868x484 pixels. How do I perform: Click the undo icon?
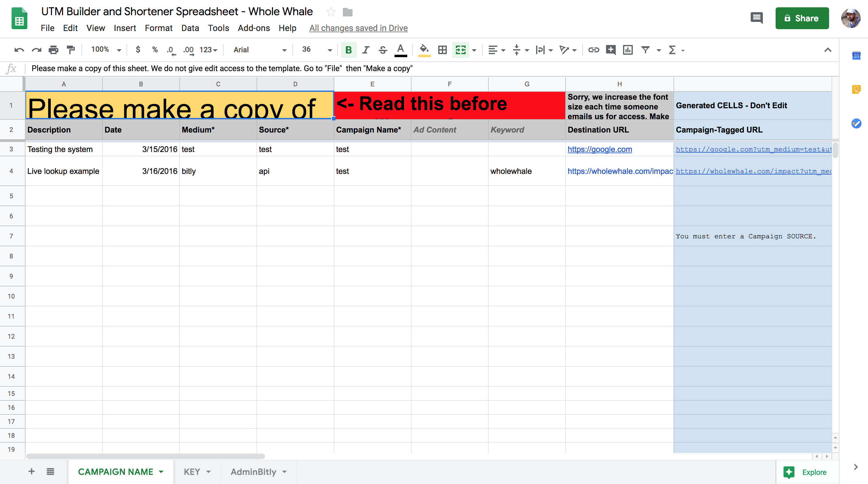click(x=19, y=50)
